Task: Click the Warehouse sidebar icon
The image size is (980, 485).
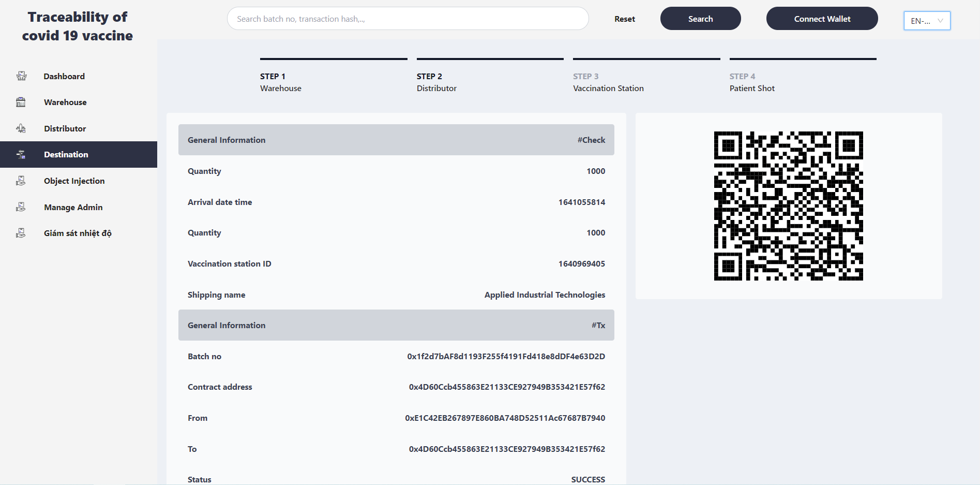Action: [21, 102]
